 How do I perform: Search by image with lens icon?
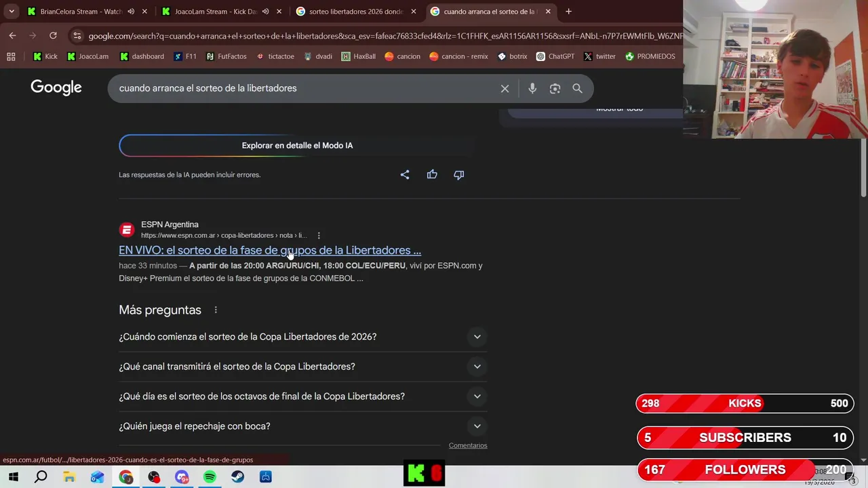pos(555,88)
